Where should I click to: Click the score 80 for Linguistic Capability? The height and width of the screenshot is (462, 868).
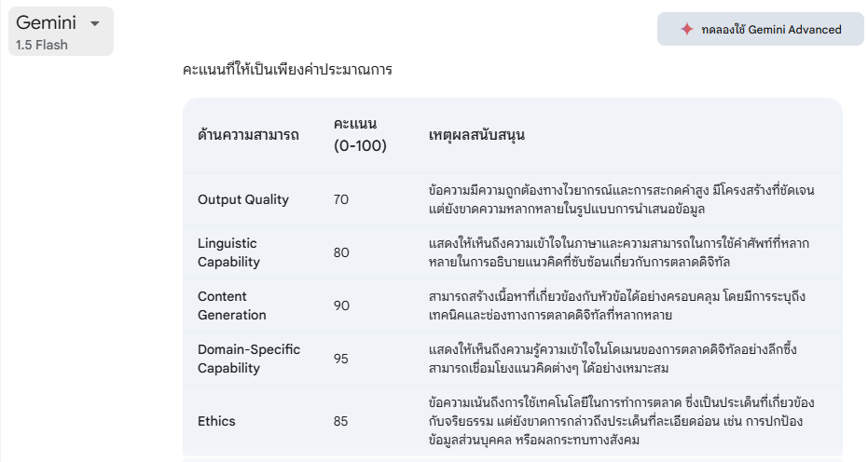click(x=340, y=252)
